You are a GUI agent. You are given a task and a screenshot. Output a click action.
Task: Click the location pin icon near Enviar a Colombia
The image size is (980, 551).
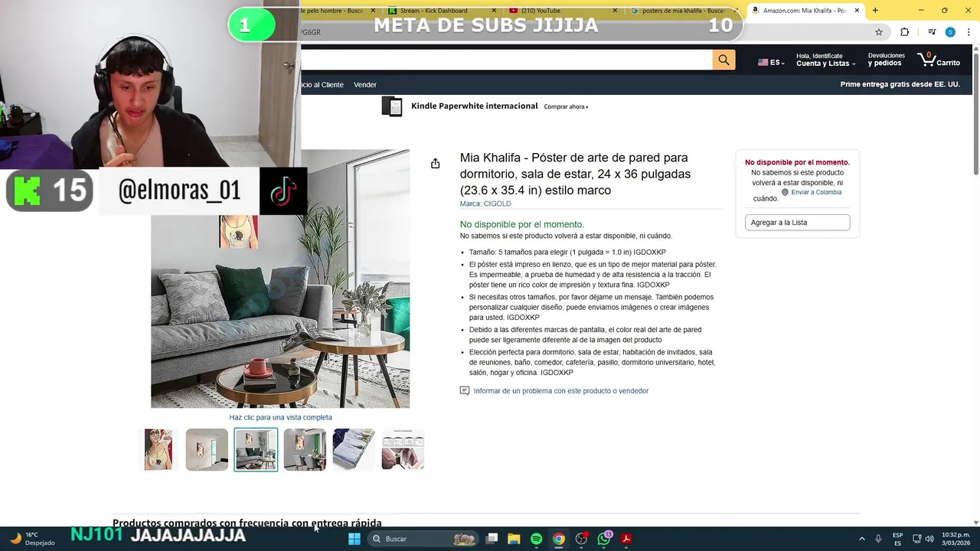pyautogui.click(x=785, y=192)
